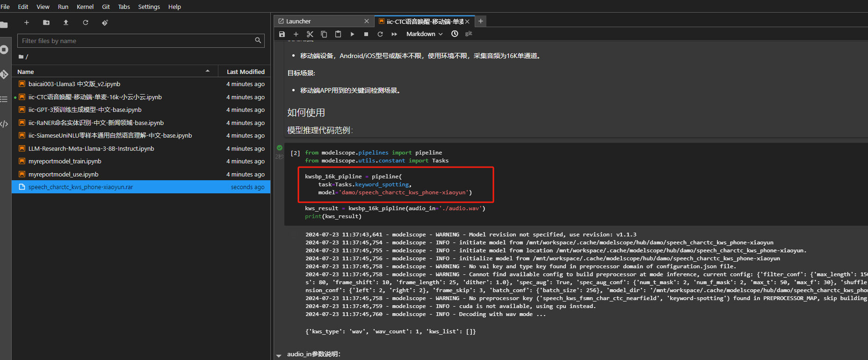Click the green execution success indicator on cell [2]
Viewport: 868px width, 360px height.
point(280,148)
